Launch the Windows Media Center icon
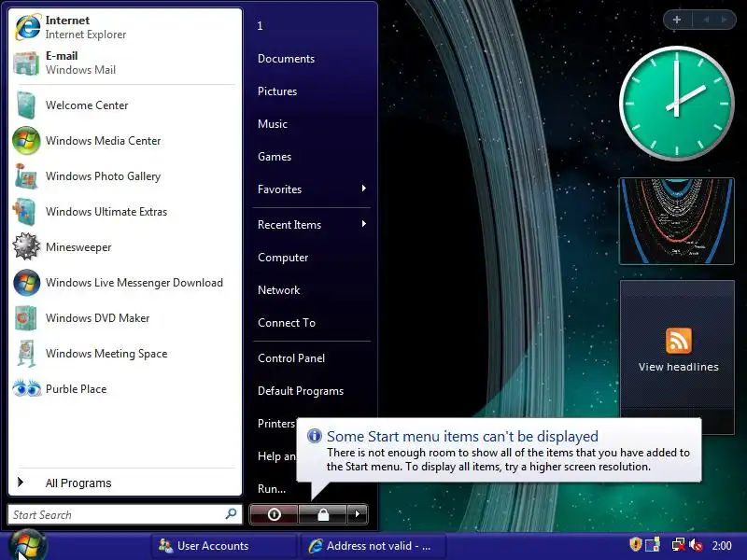 [x=26, y=141]
